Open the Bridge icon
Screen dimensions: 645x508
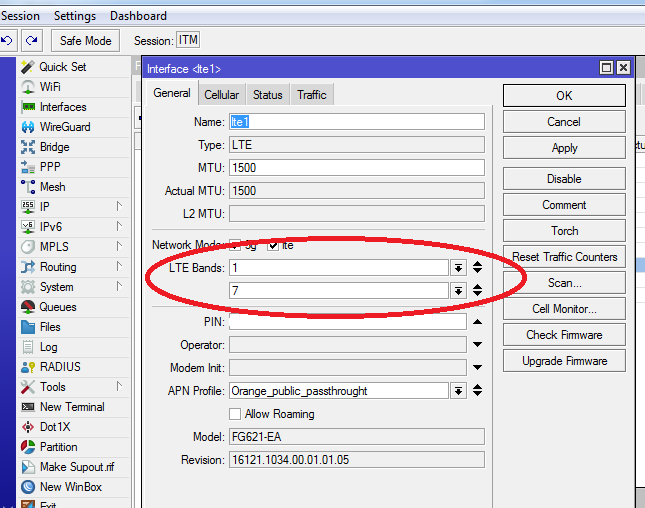[x=28, y=147]
